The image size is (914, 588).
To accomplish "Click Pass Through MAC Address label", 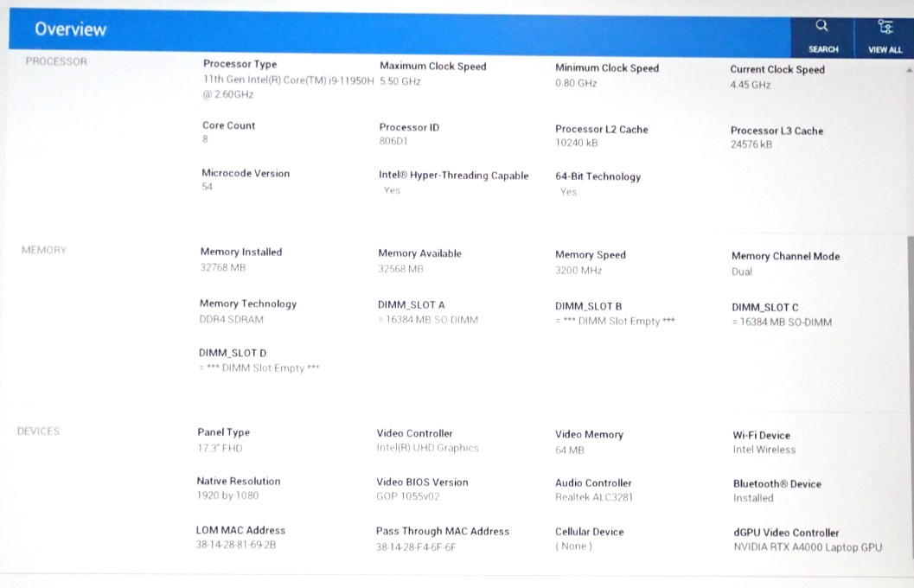I will click(443, 532).
